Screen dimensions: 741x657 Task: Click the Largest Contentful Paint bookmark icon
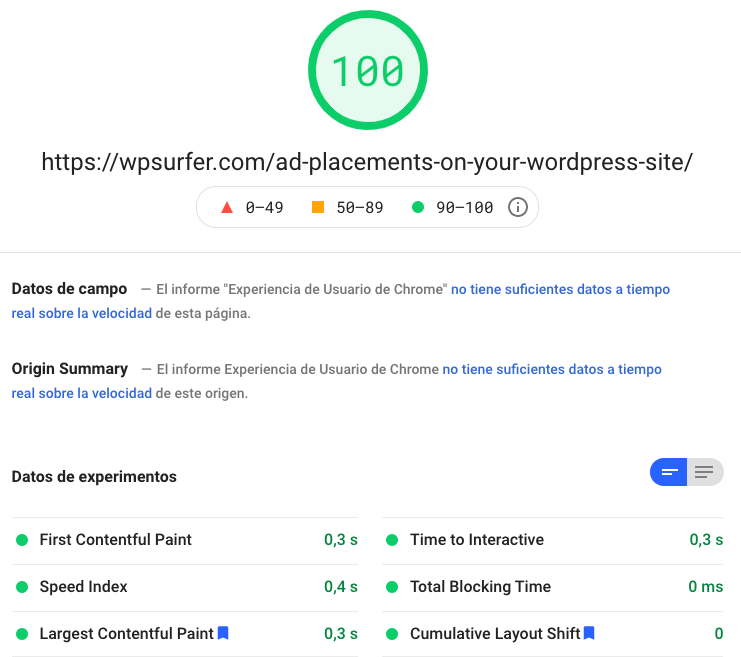click(224, 633)
